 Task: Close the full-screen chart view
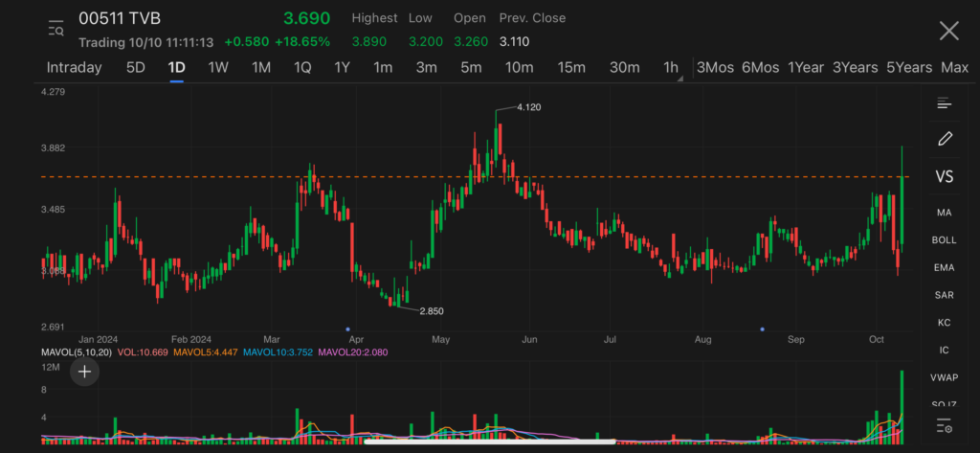click(948, 31)
